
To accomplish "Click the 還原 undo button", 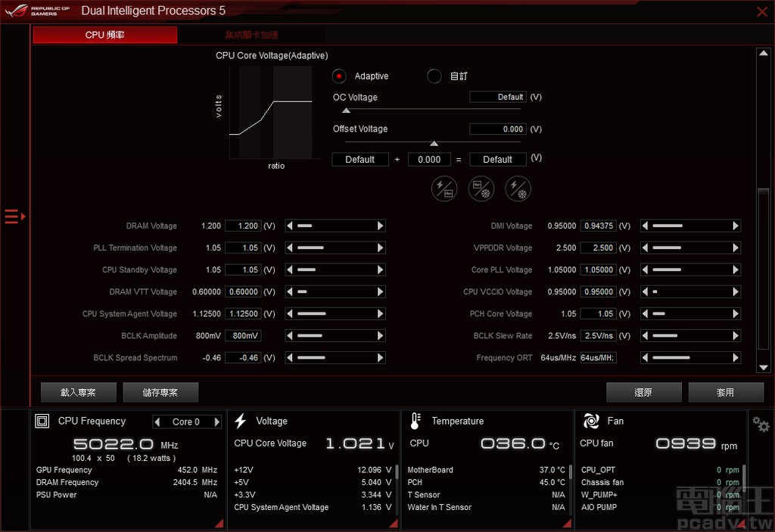I will click(x=643, y=393).
